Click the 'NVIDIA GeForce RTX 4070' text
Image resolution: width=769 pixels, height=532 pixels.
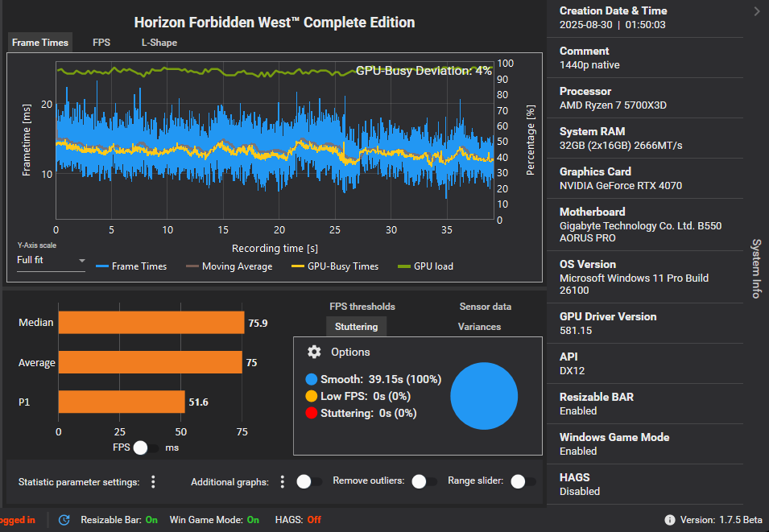(x=621, y=185)
